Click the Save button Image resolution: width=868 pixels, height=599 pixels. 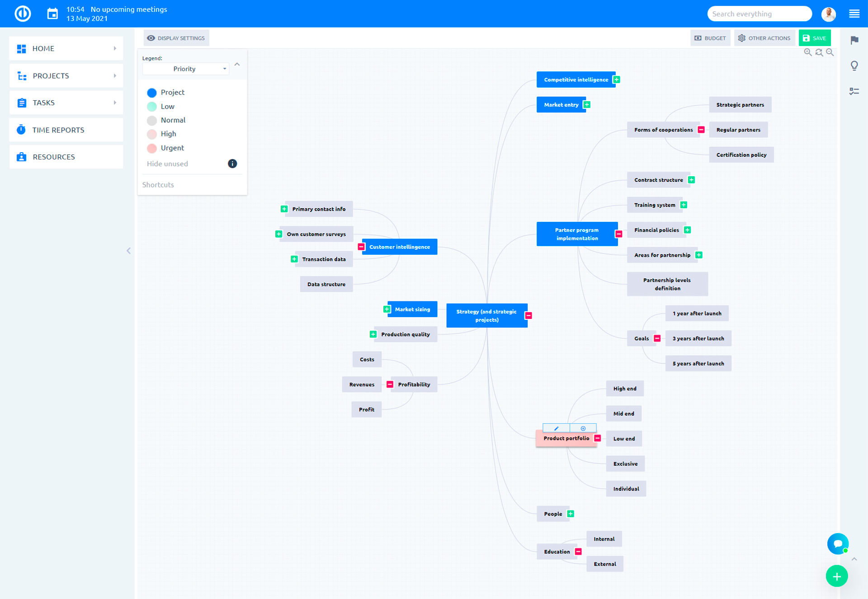(814, 38)
